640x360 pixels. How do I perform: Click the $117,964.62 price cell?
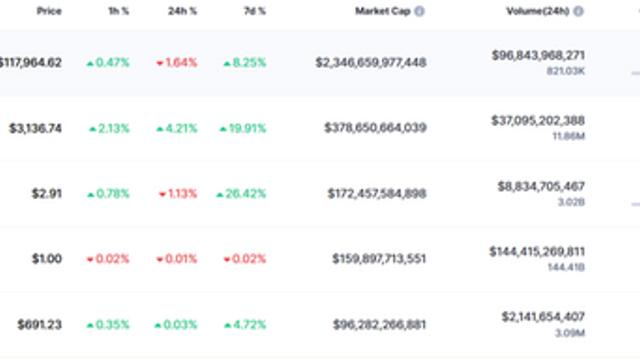[31, 63]
